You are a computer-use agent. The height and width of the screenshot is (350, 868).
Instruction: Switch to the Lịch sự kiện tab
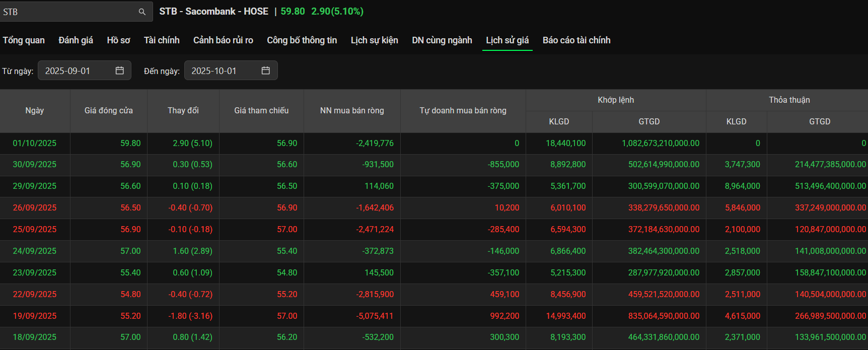coord(374,40)
